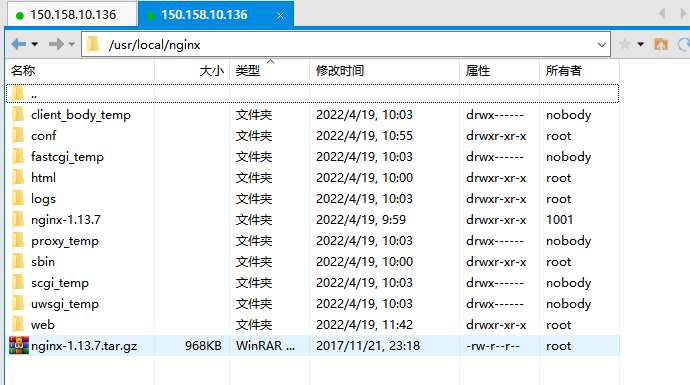The width and height of the screenshot is (690, 385).
Task: Click the 2022/4/19, 10:55 date cell
Action: [x=364, y=136]
